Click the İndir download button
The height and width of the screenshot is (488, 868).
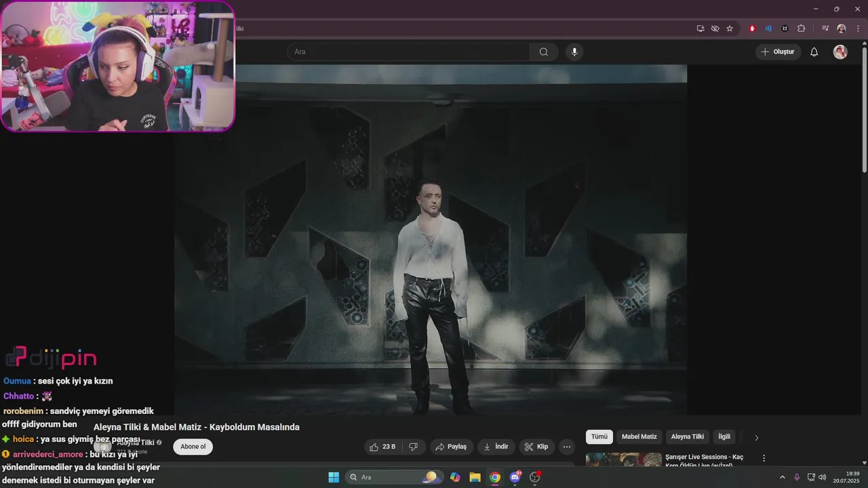tap(496, 447)
